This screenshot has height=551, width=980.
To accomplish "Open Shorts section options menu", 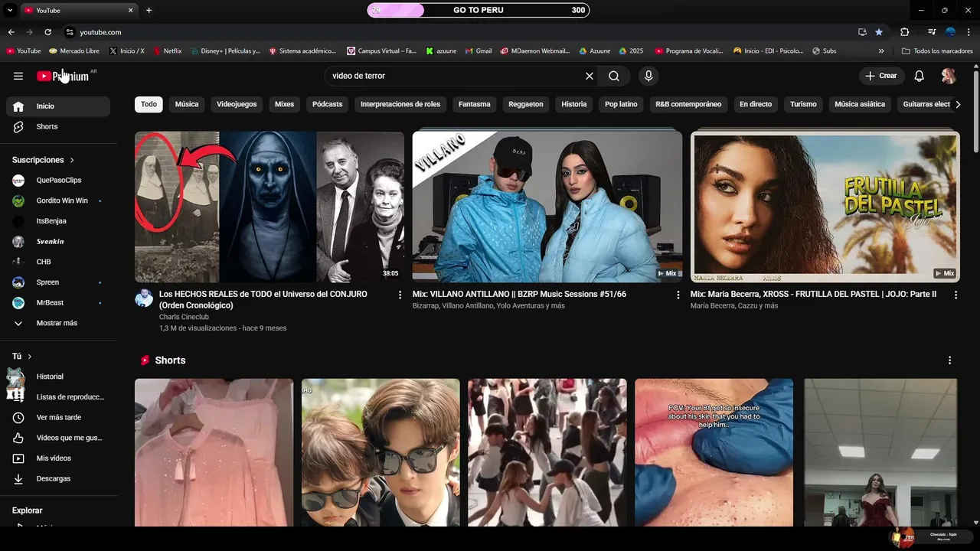I will pyautogui.click(x=950, y=360).
